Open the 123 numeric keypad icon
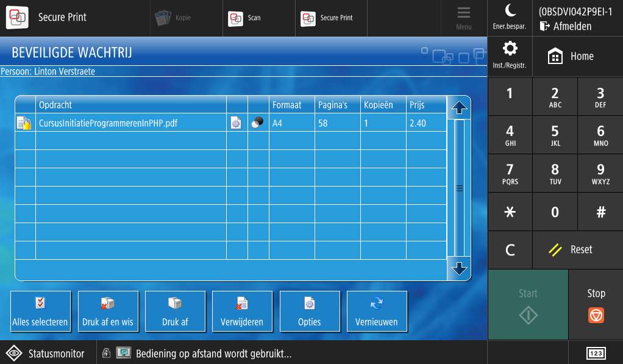Image resolution: width=623 pixels, height=364 pixels. pyautogui.click(x=596, y=353)
